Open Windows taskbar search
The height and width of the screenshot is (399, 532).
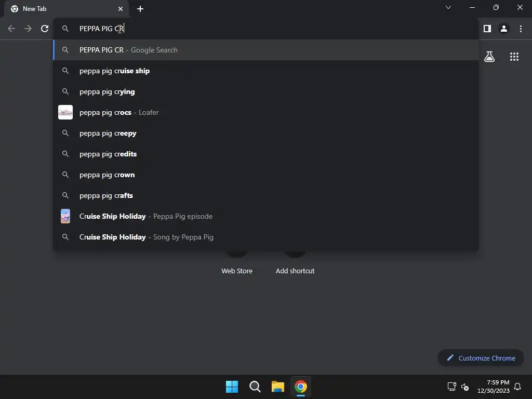point(255,387)
